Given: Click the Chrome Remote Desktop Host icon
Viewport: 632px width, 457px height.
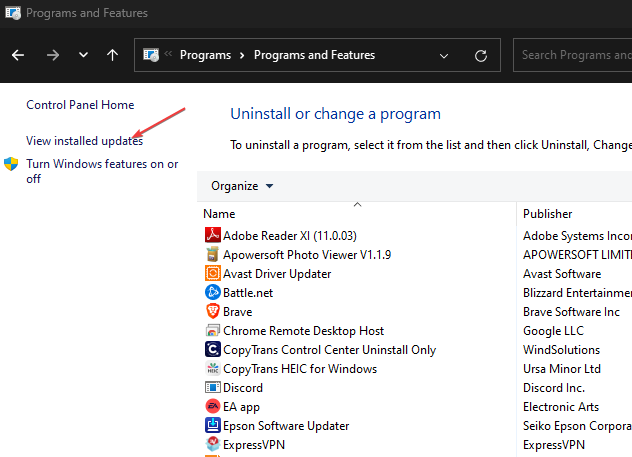Looking at the screenshot, I should 212,331.
